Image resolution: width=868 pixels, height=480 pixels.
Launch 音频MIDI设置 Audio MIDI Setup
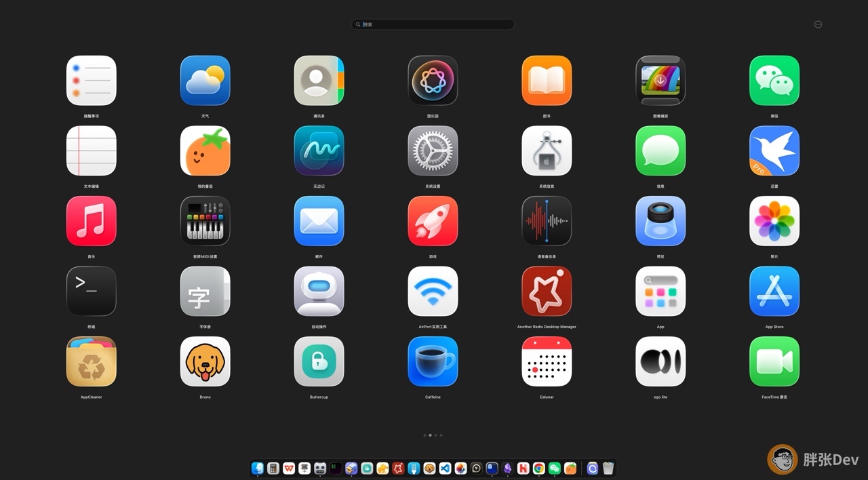205,221
